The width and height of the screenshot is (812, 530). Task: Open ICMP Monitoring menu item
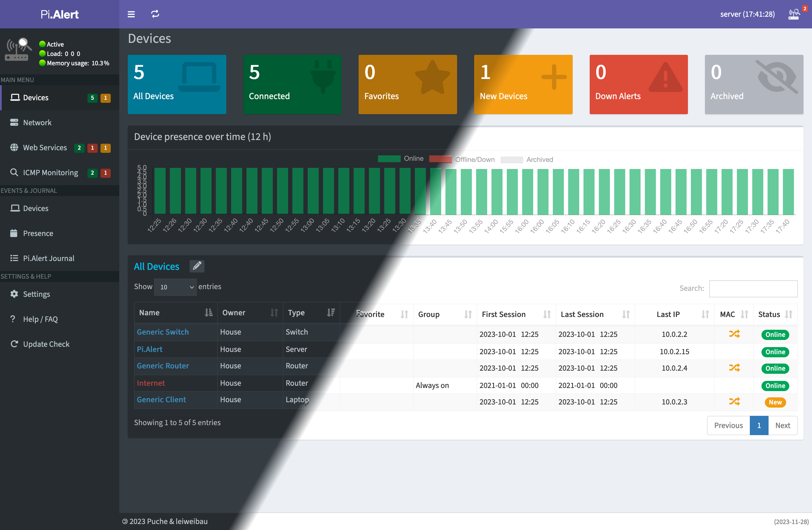[x=50, y=173]
